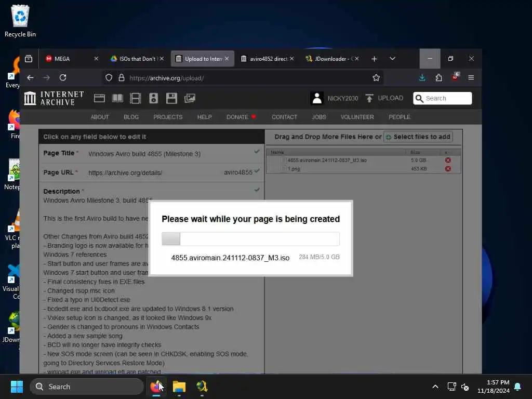Switch to the JDownloader tab
Viewport: 532px width, 399px height.
click(333, 59)
